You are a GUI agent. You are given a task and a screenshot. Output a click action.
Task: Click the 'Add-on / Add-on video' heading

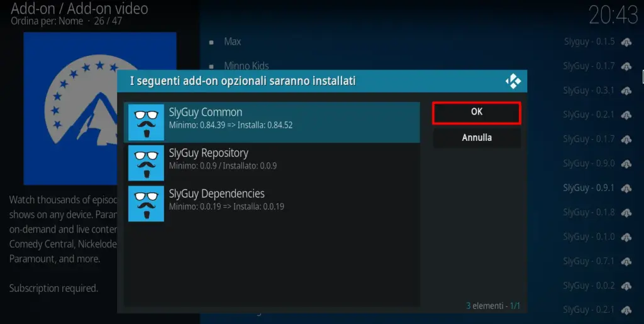pos(79,8)
